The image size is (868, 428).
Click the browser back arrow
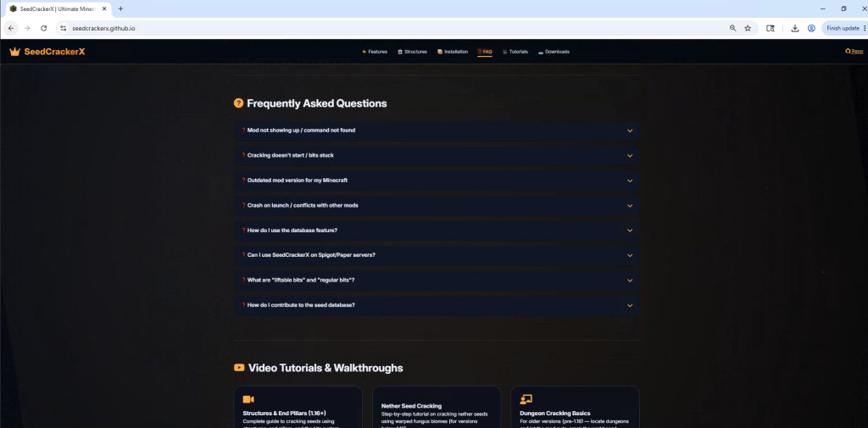pos(11,28)
